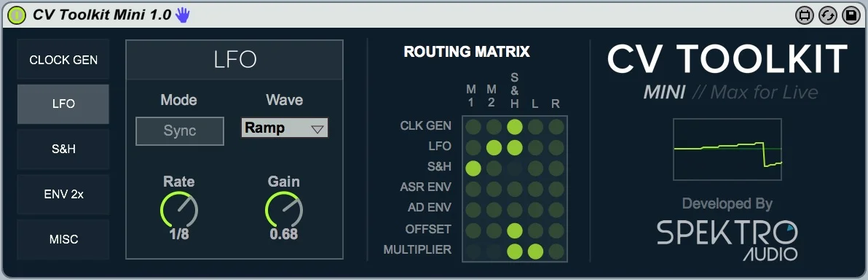Disable OFFSET to S&H routing

[x=515, y=230]
